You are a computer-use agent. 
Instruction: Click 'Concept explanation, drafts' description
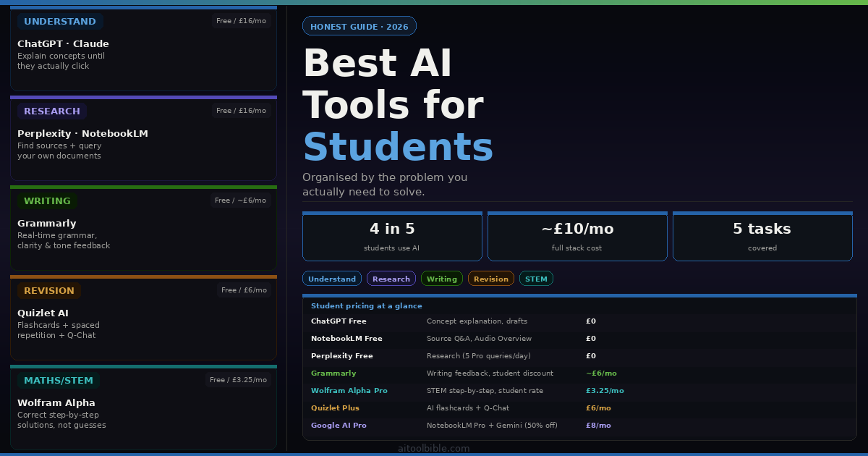(477, 321)
